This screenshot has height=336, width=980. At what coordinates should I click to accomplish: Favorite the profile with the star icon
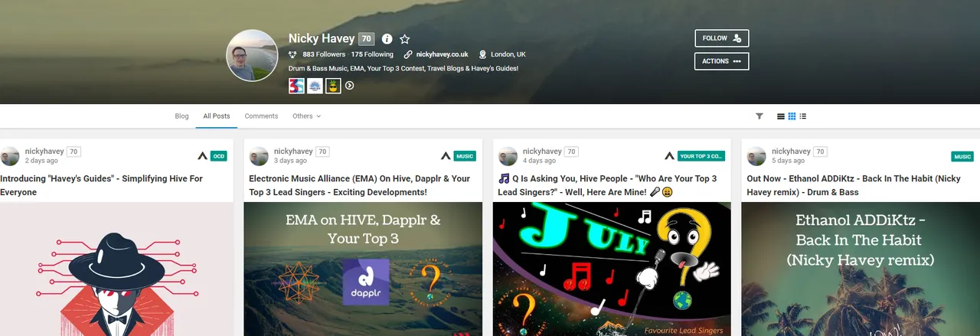pos(405,39)
